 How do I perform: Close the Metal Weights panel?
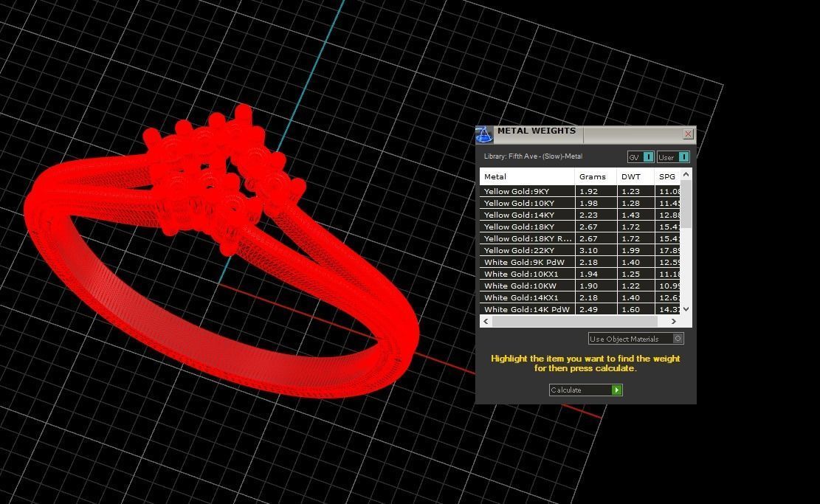click(x=688, y=134)
